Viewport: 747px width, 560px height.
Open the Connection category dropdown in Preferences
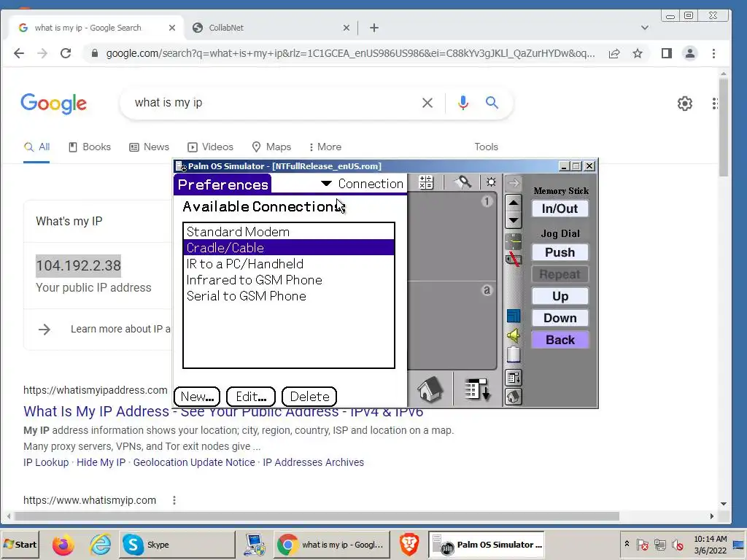click(x=362, y=184)
